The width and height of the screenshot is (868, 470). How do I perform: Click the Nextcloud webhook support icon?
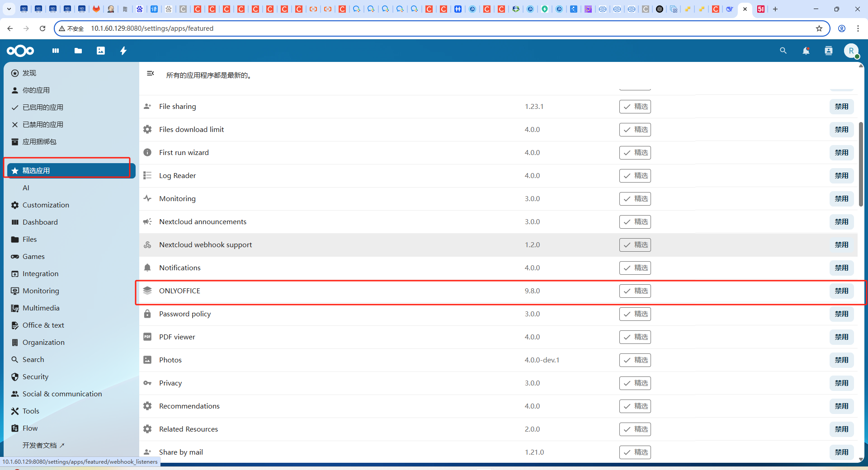147,244
